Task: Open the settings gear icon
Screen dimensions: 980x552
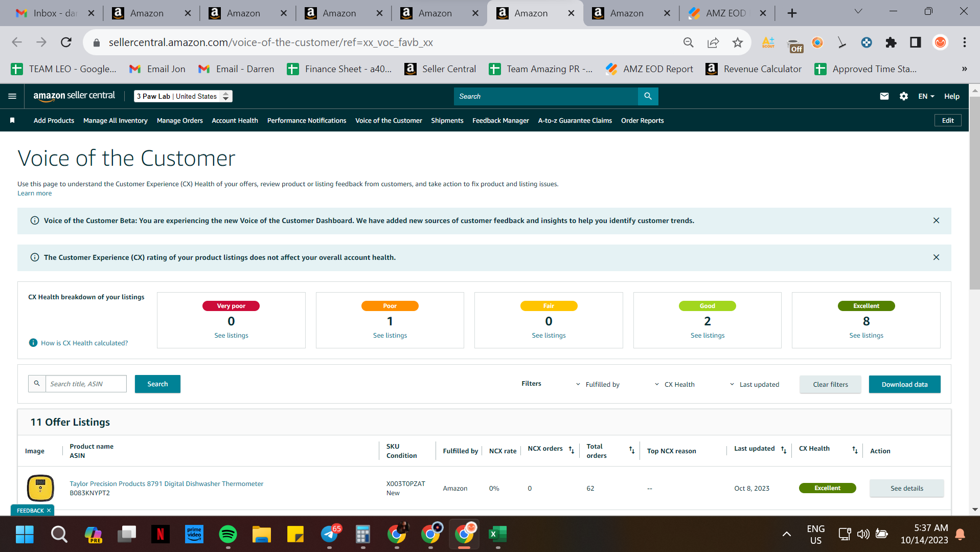Action: click(903, 96)
